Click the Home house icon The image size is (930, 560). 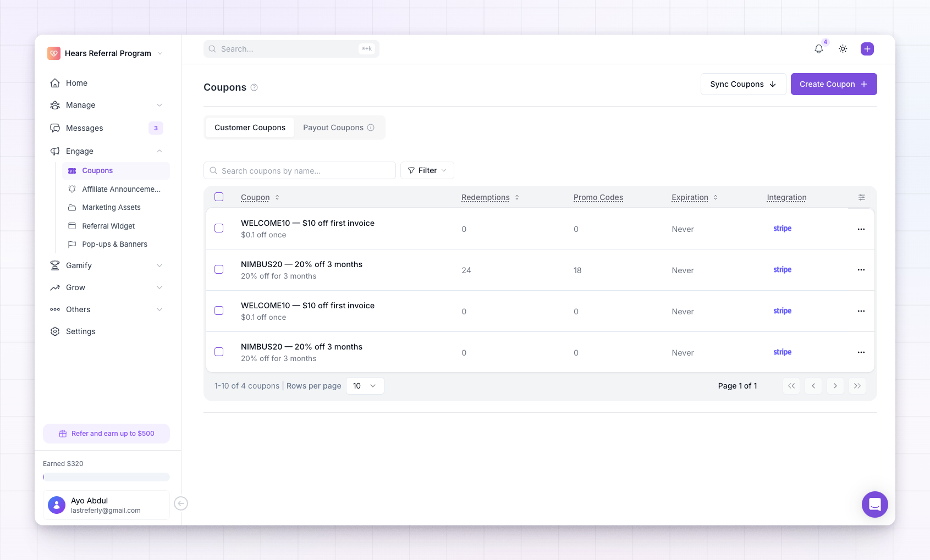click(55, 83)
